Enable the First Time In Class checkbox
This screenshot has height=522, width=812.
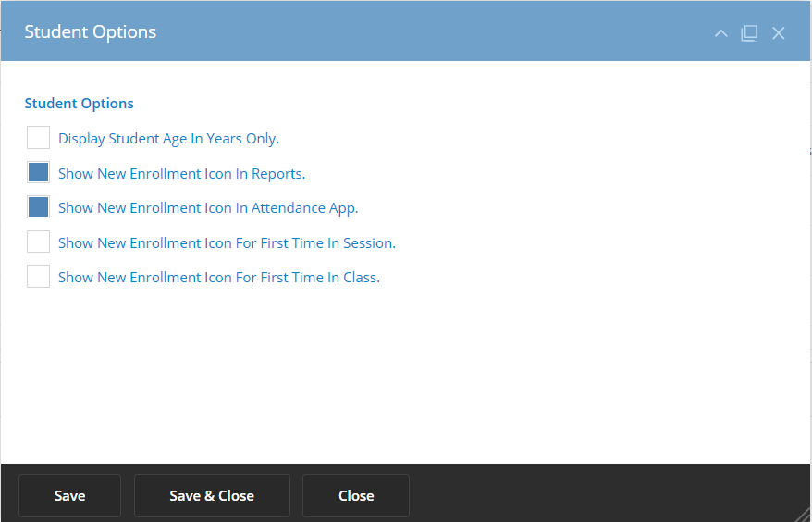(38, 277)
